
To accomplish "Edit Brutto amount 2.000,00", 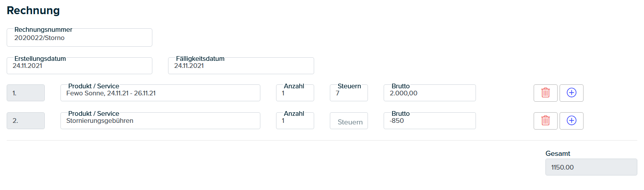I will [430, 93].
